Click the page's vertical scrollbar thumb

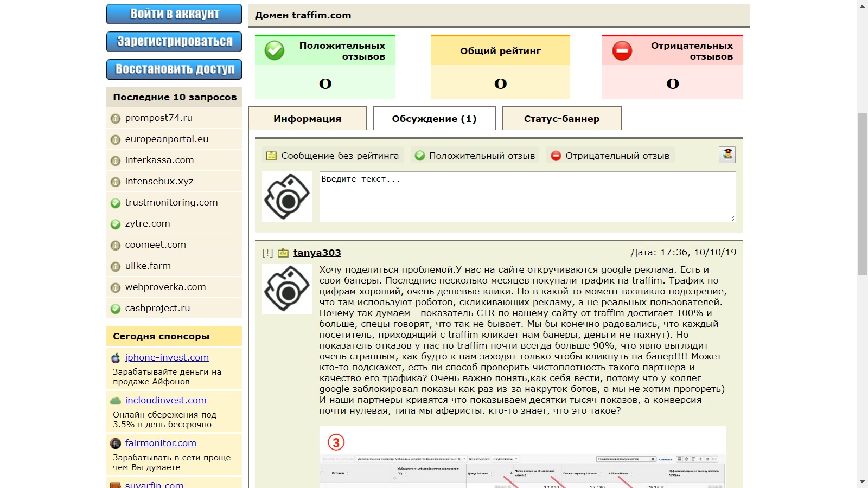(x=862, y=194)
